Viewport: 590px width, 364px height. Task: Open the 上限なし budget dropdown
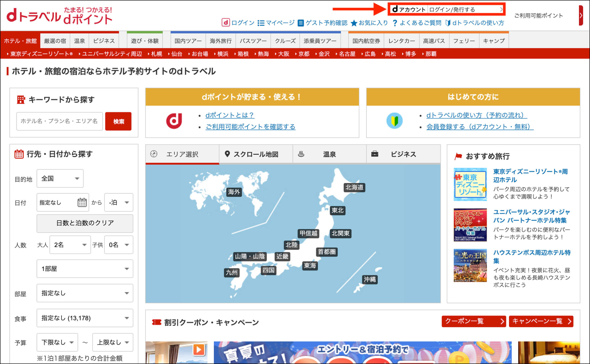point(113,342)
